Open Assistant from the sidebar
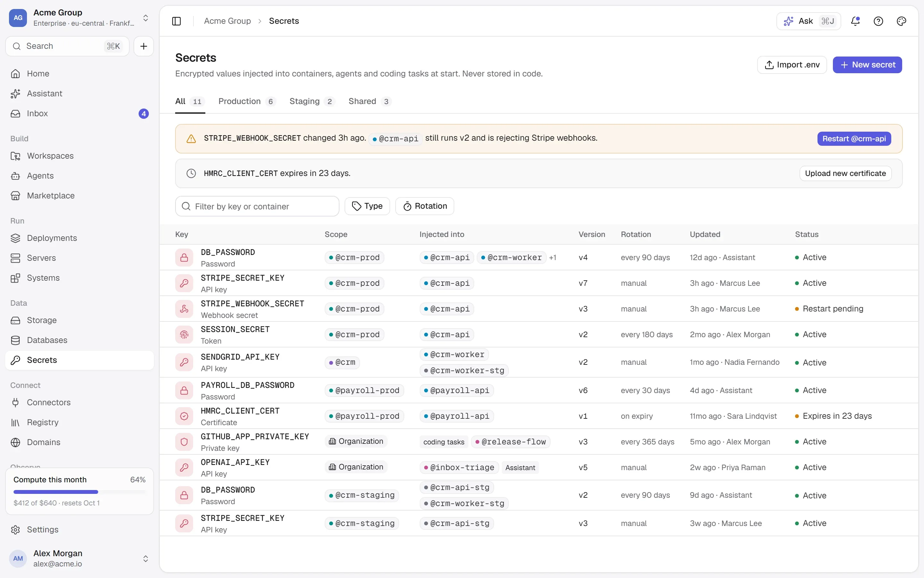The width and height of the screenshot is (924, 578). (x=80, y=93)
